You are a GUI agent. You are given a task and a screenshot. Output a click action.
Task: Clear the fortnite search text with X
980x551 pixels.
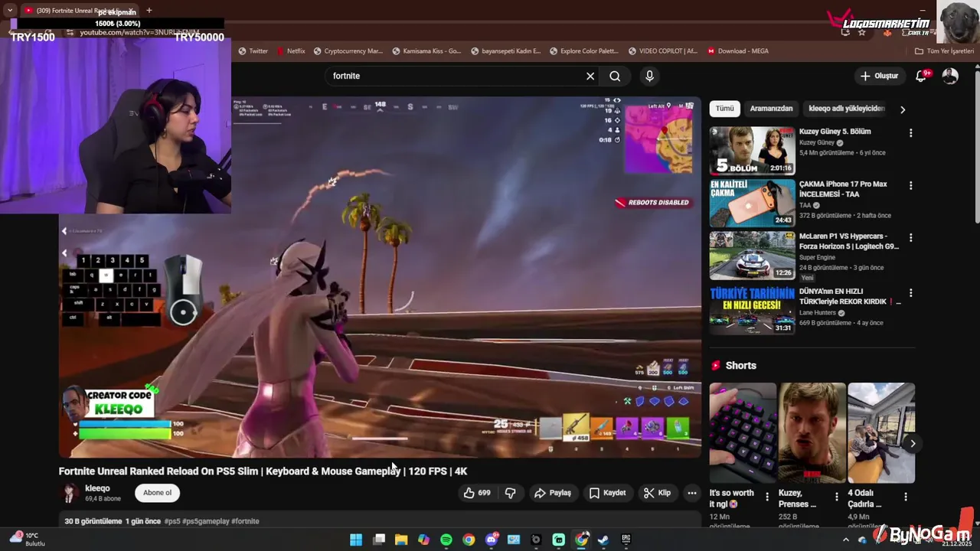coord(590,76)
